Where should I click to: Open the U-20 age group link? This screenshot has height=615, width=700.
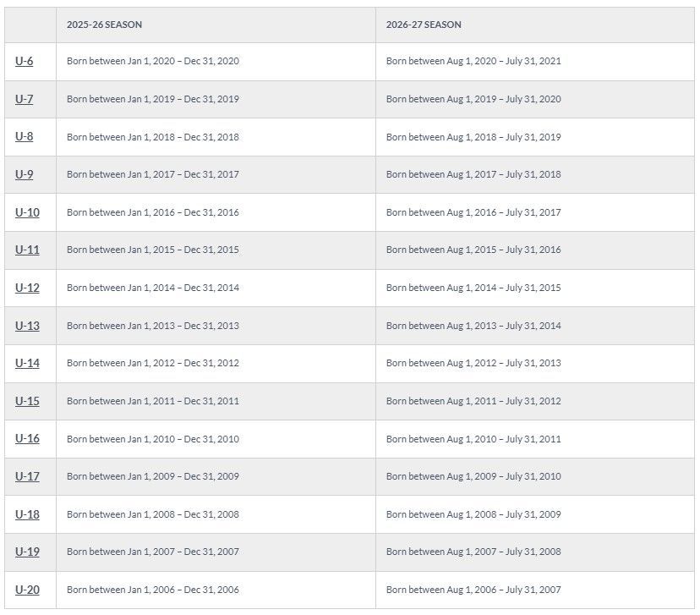27,590
